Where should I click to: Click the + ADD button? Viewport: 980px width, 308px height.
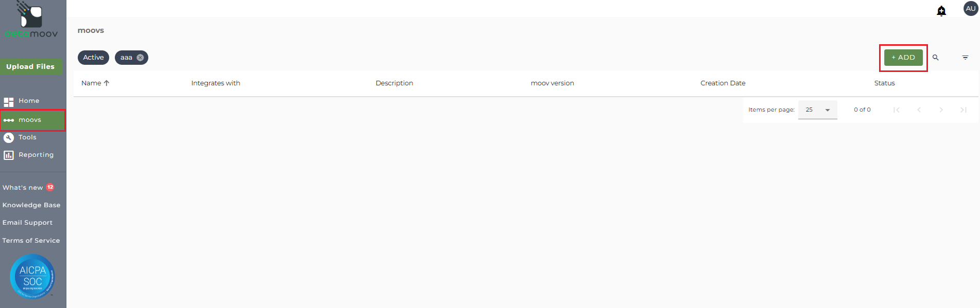903,58
